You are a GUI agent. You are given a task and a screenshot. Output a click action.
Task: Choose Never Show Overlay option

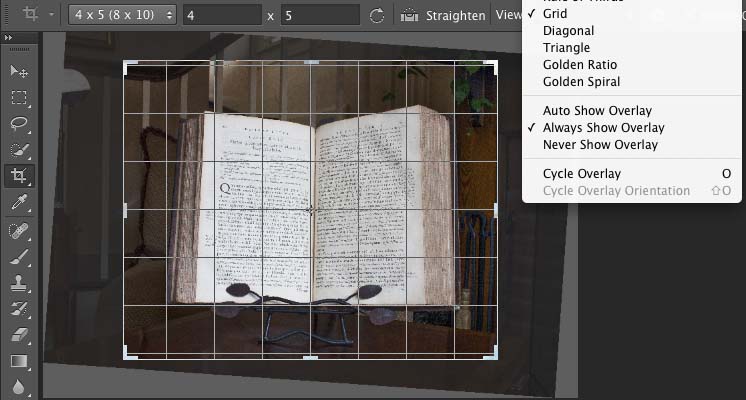600,145
